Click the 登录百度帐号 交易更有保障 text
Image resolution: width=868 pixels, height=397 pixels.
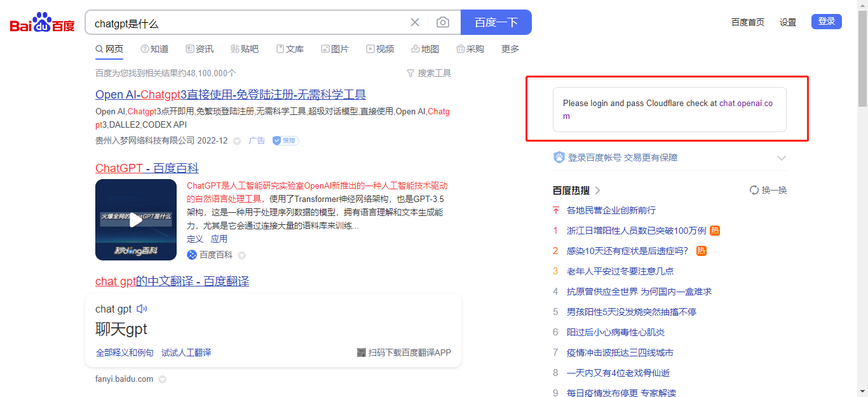[623, 158]
